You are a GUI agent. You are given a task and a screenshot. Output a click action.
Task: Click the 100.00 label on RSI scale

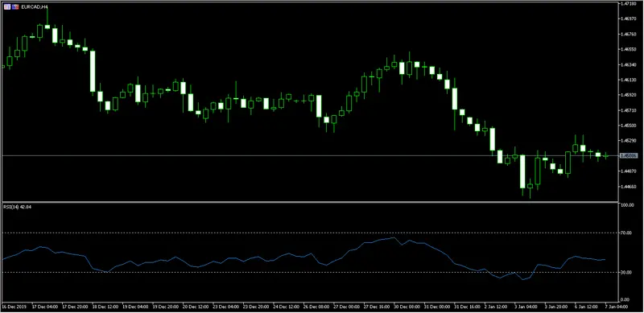point(629,204)
